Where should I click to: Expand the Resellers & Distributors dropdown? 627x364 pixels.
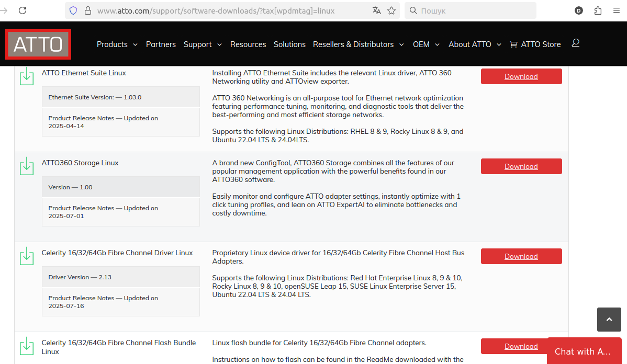click(358, 44)
